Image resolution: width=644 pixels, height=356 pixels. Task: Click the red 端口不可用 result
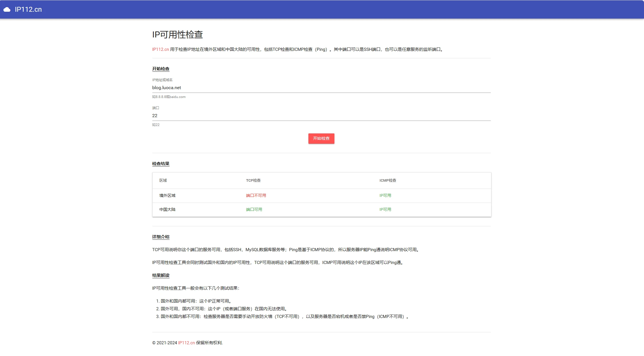coord(256,195)
